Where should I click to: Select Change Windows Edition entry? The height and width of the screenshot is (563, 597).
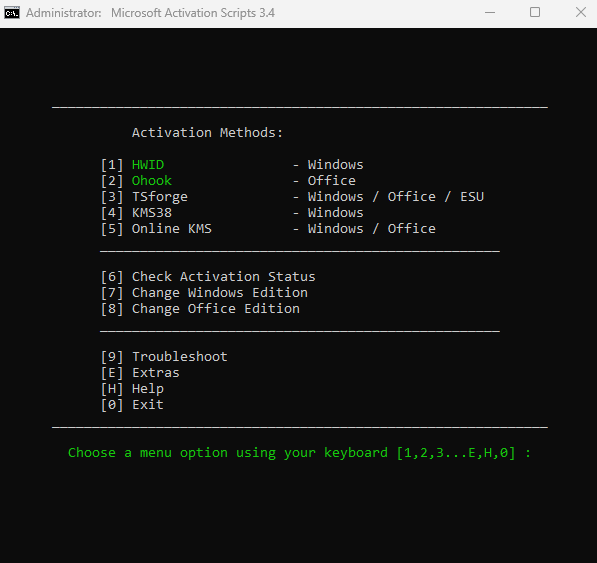pos(220,293)
